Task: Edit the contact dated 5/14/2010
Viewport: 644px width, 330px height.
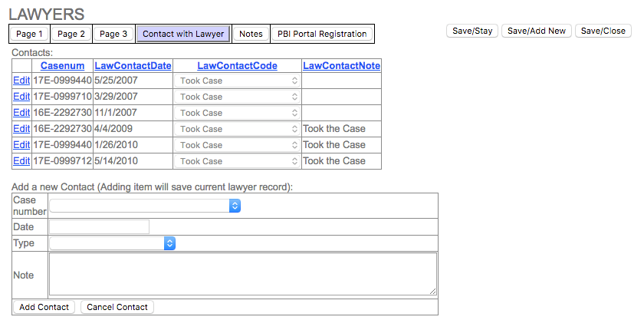Action: pyautogui.click(x=21, y=161)
